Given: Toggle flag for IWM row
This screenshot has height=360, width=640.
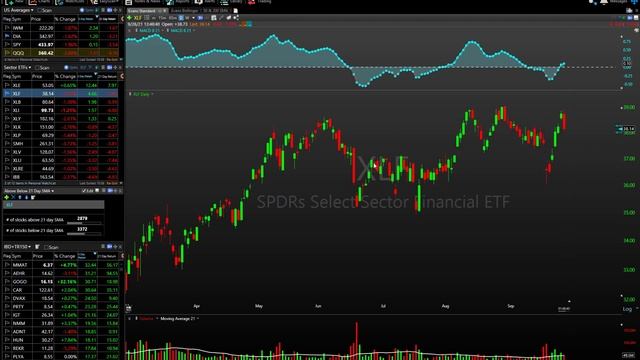Looking at the screenshot, I should (7, 28).
